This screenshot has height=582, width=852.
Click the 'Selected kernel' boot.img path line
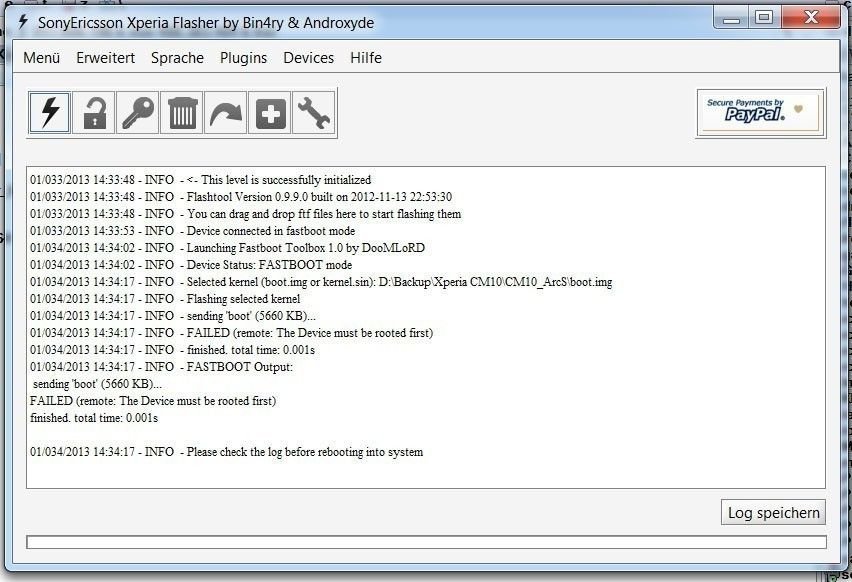[x=321, y=282]
